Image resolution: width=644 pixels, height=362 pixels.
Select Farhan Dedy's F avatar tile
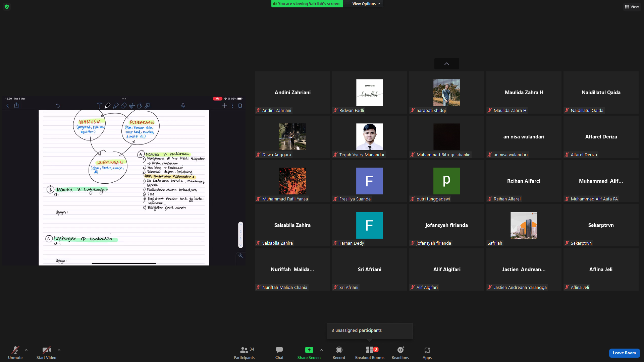click(x=370, y=225)
